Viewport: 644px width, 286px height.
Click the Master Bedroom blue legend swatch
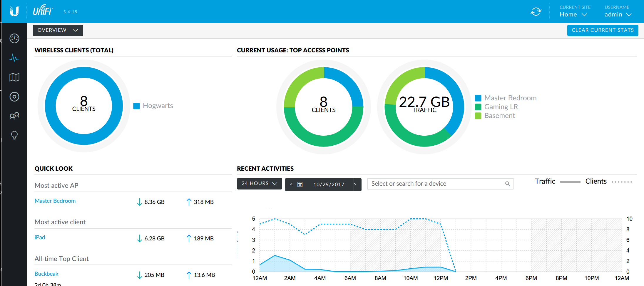pyautogui.click(x=478, y=98)
